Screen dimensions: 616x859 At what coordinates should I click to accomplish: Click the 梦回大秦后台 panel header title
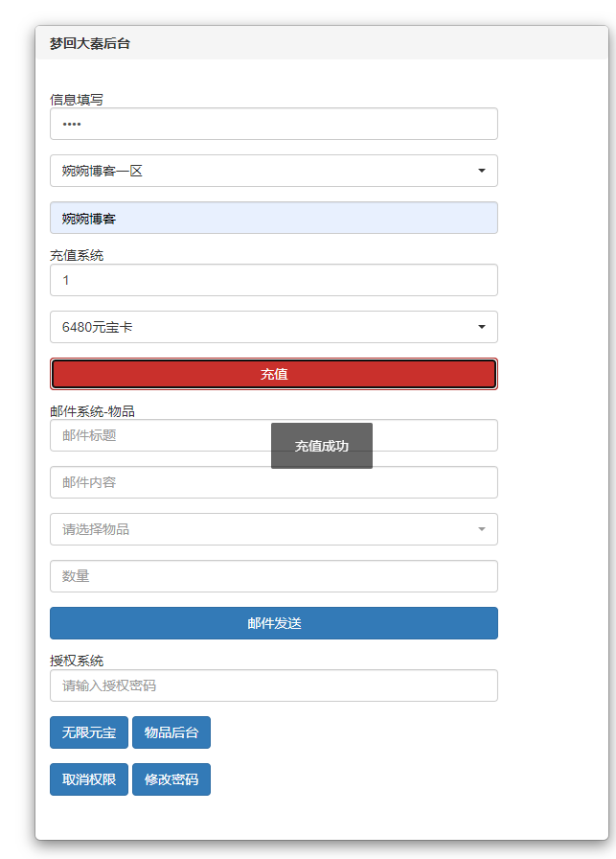pyautogui.click(x=90, y=43)
